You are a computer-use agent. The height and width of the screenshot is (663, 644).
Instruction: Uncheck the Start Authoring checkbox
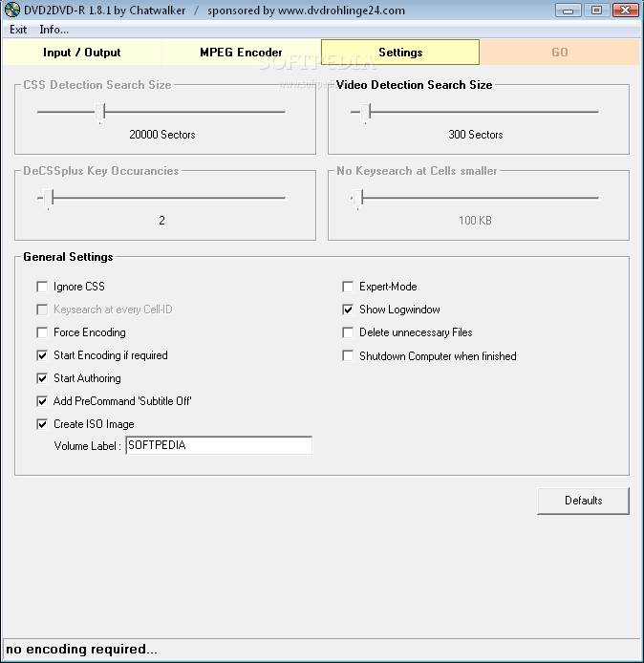coord(42,378)
